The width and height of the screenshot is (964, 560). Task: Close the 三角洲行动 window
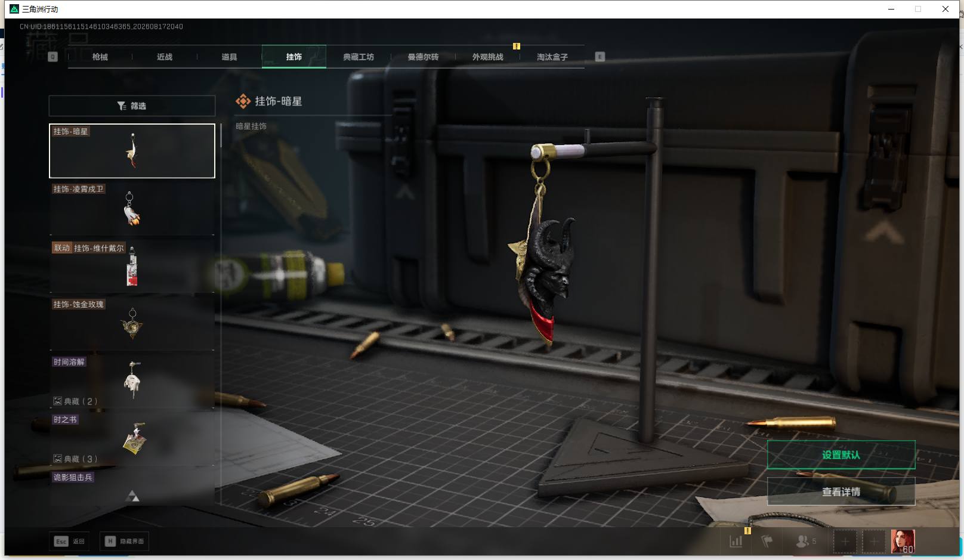(946, 9)
